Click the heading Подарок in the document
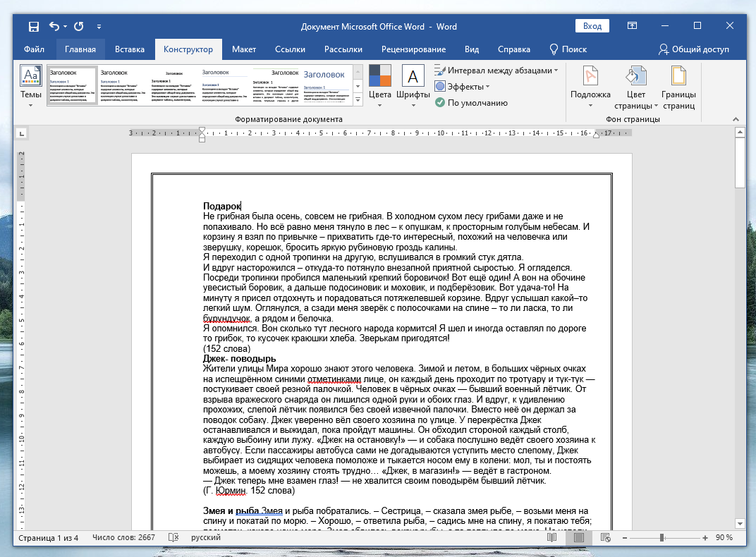 (x=221, y=206)
